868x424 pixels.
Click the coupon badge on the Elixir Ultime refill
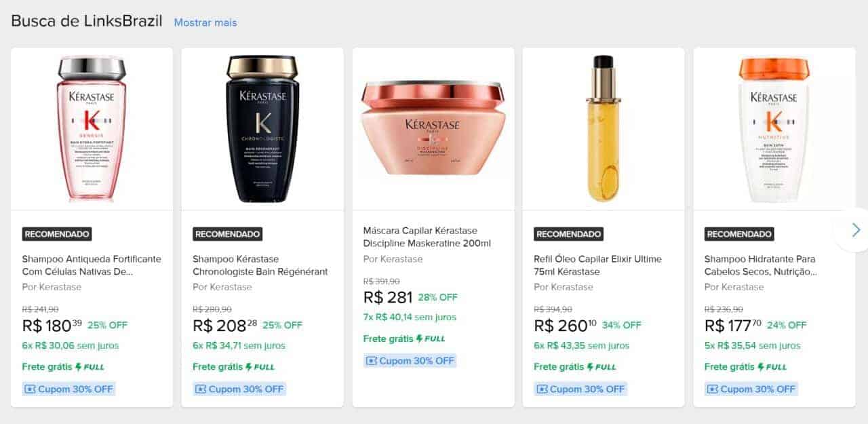pyautogui.click(x=580, y=389)
